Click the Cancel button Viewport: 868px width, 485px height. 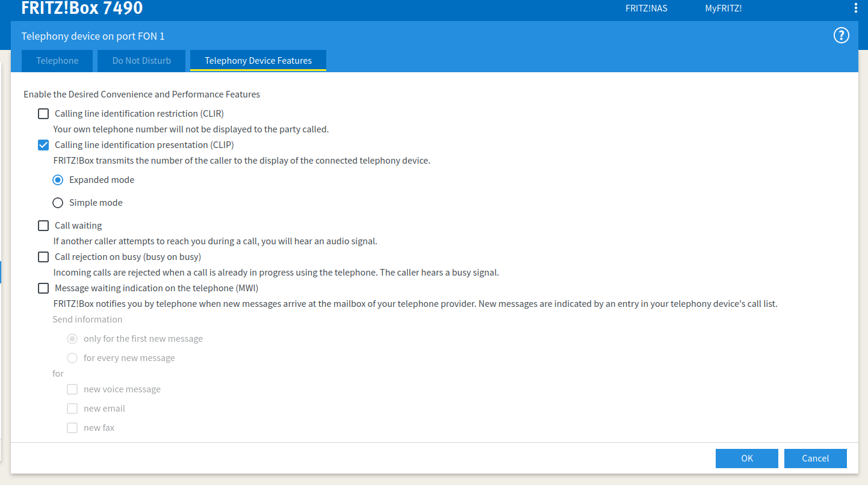[815, 459]
